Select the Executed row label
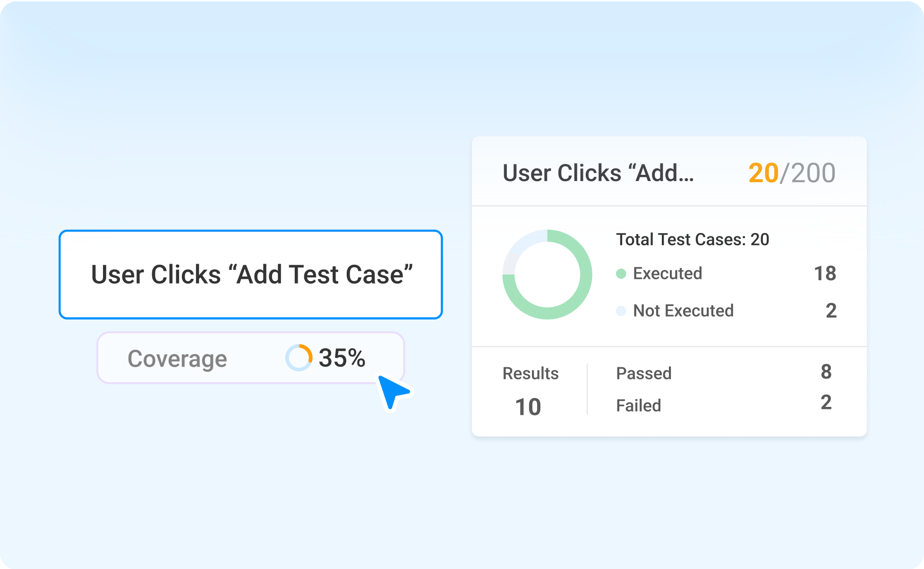 tap(667, 274)
